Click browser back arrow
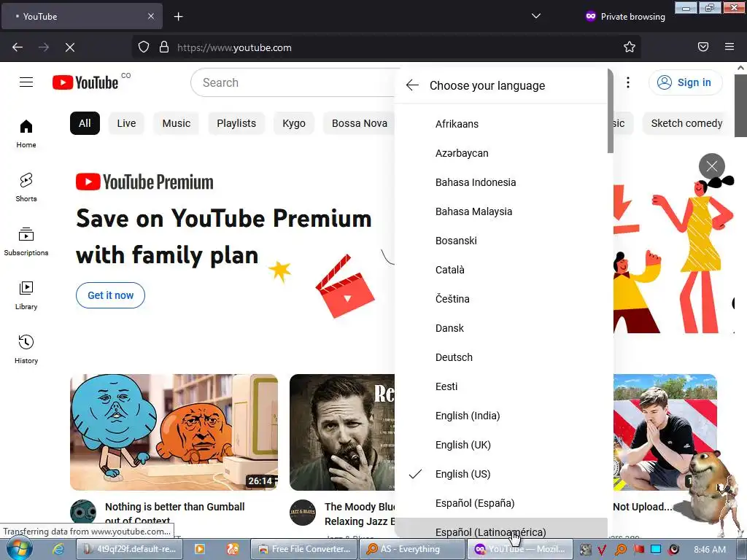The image size is (747, 560). [18, 47]
